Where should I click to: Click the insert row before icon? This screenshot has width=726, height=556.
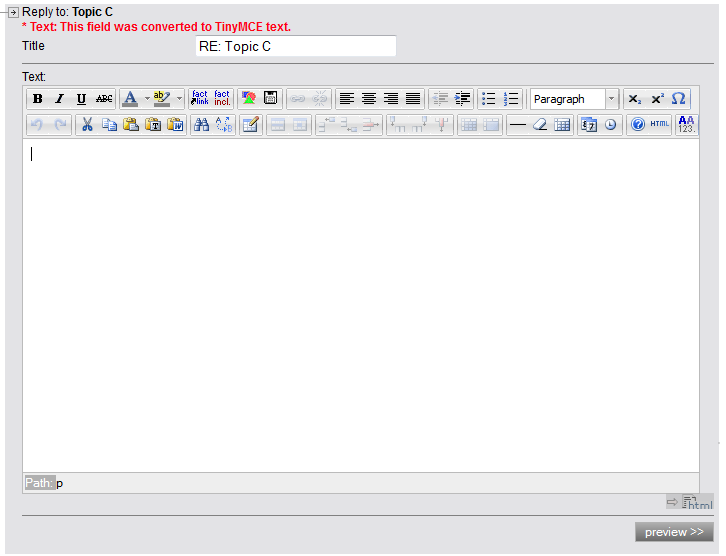[x=326, y=125]
